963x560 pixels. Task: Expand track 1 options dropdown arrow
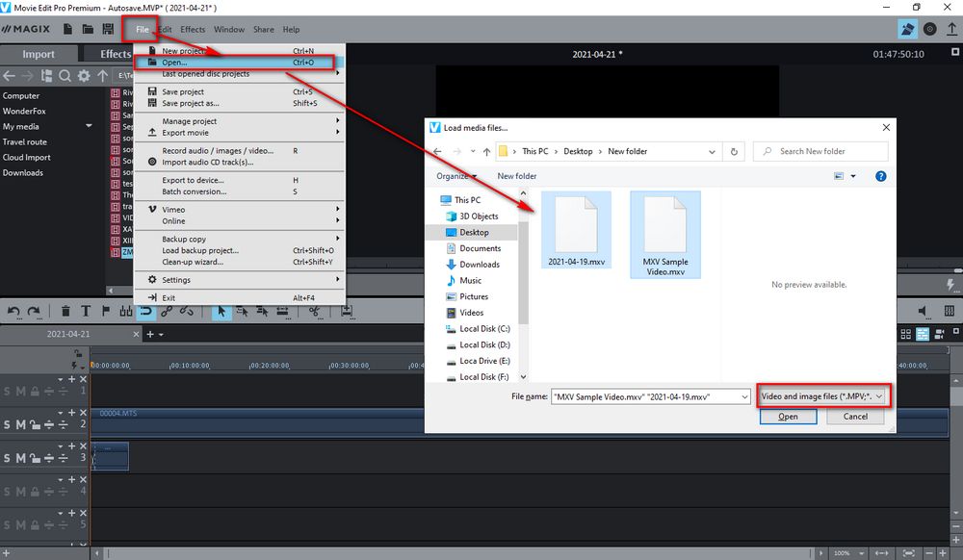point(60,380)
